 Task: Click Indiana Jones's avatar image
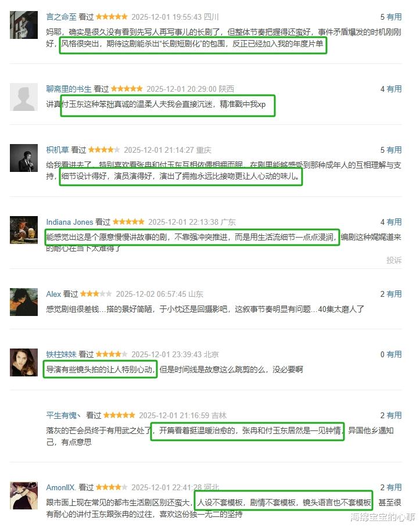(x=24, y=230)
